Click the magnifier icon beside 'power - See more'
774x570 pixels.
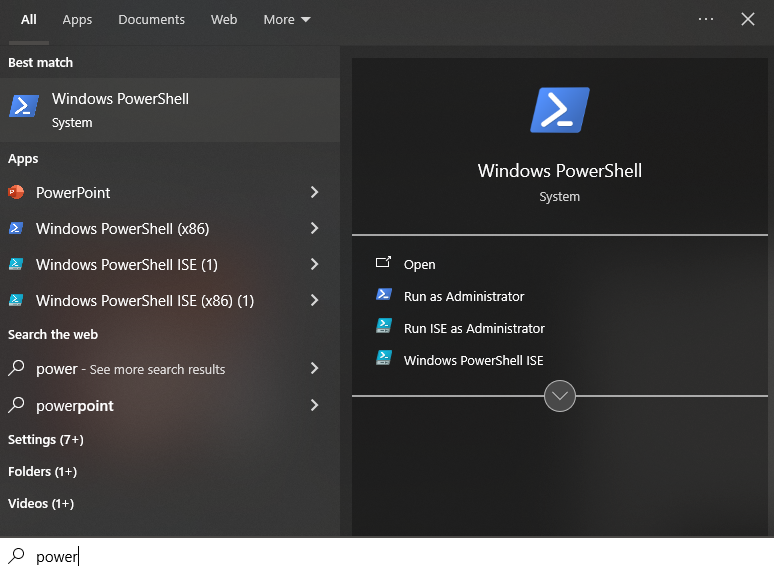(x=16, y=368)
